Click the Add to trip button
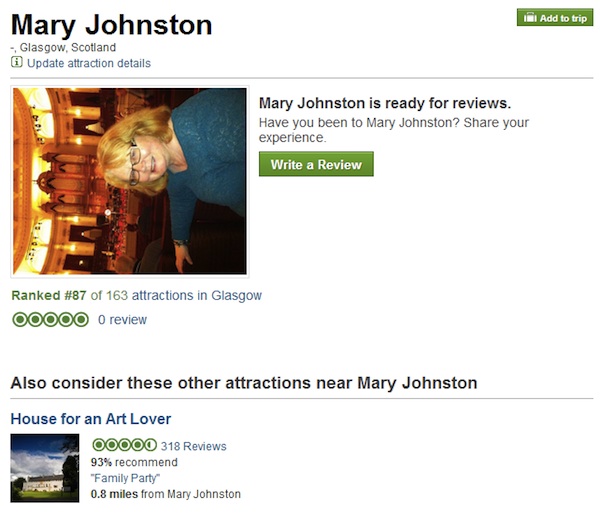This screenshot has width=600, height=513. 555,18
